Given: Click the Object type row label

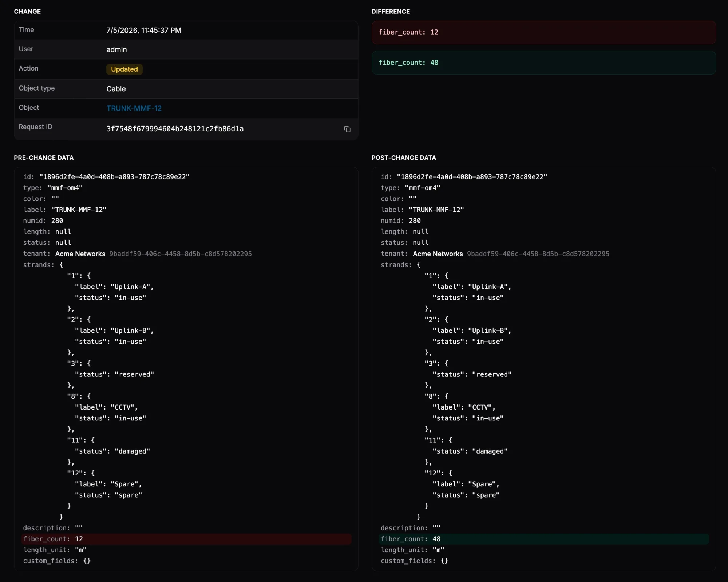Looking at the screenshot, I should point(36,88).
